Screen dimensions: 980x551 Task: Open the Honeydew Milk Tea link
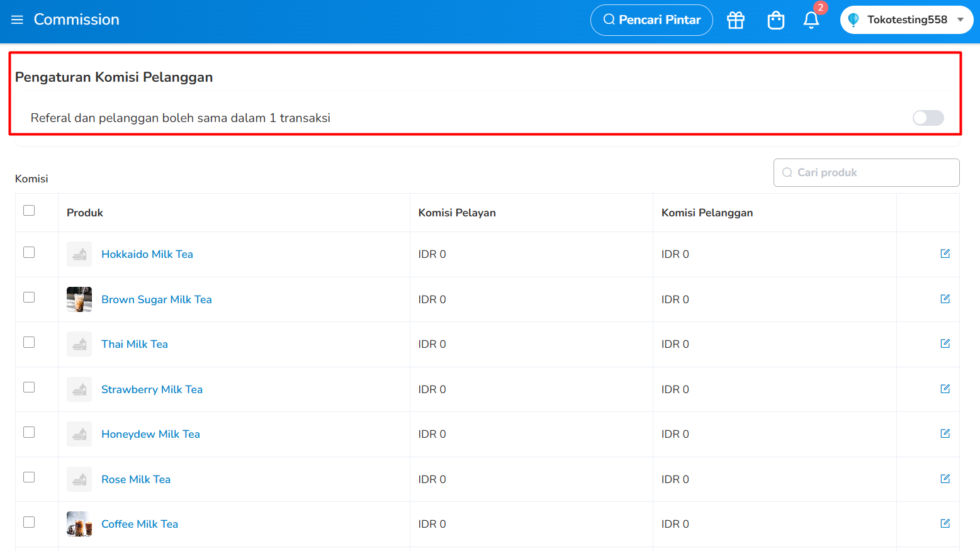point(151,434)
